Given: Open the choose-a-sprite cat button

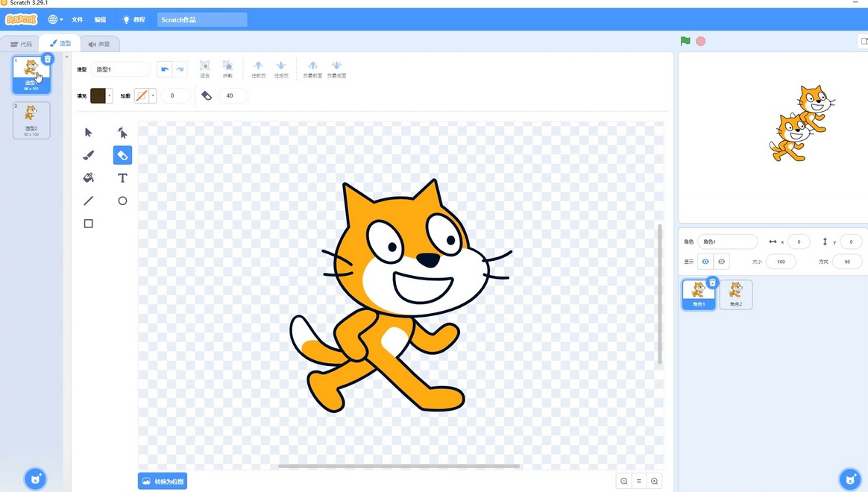Looking at the screenshot, I should [x=850, y=479].
